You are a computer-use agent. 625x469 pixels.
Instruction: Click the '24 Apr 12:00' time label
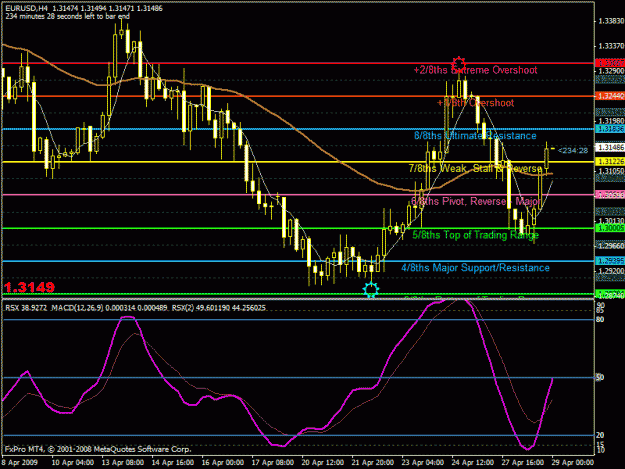[x=473, y=463]
